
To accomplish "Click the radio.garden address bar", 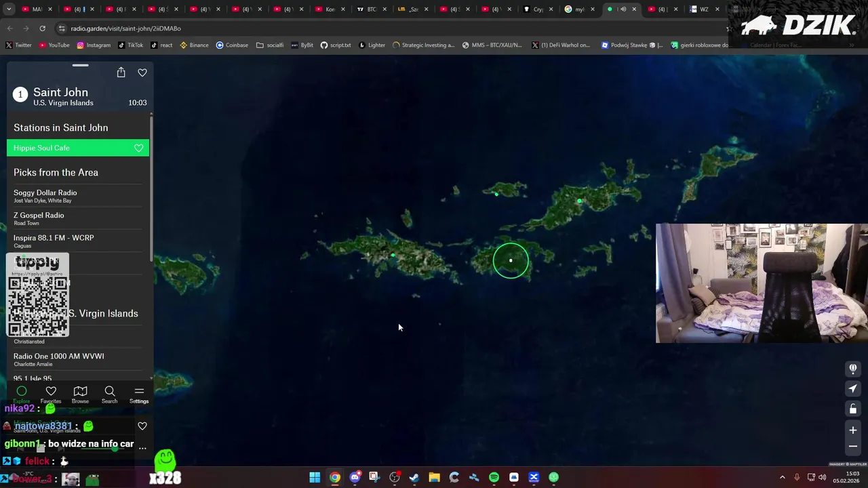I will (380, 28).
